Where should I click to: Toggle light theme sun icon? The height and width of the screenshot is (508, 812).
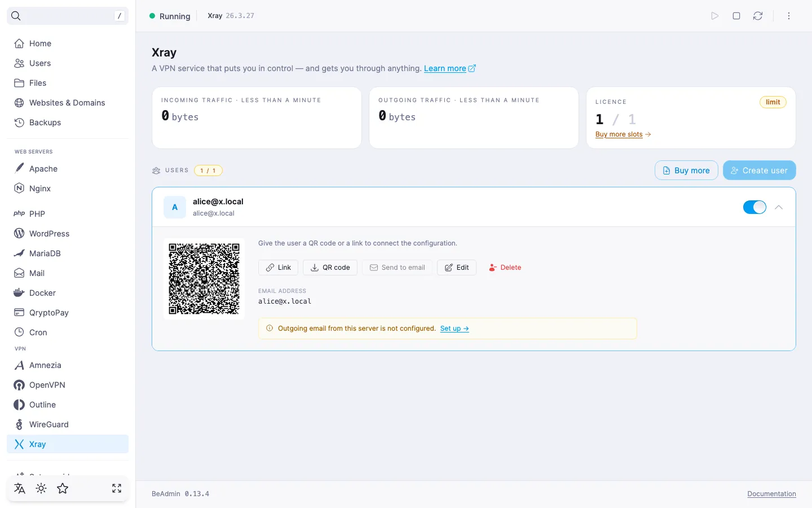[41, 488]
